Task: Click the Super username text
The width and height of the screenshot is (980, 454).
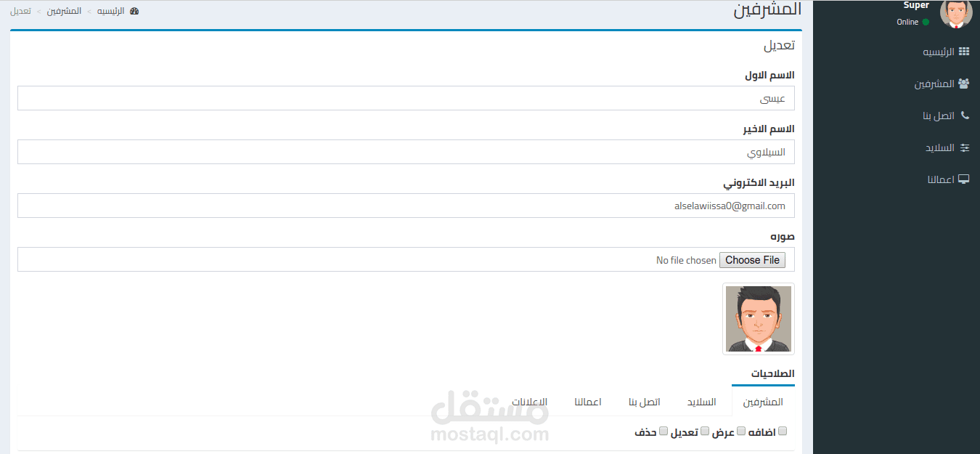Action: coord(916,5)
